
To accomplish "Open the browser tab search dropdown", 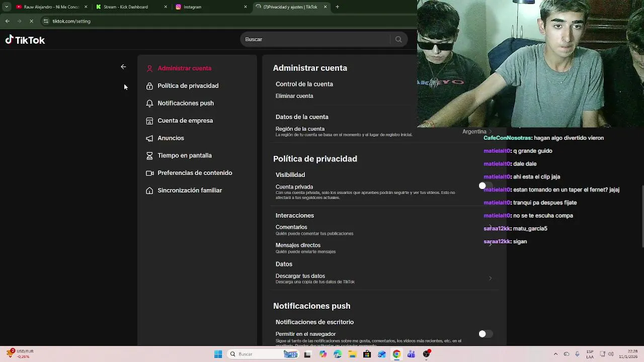I will coord(6,7).
